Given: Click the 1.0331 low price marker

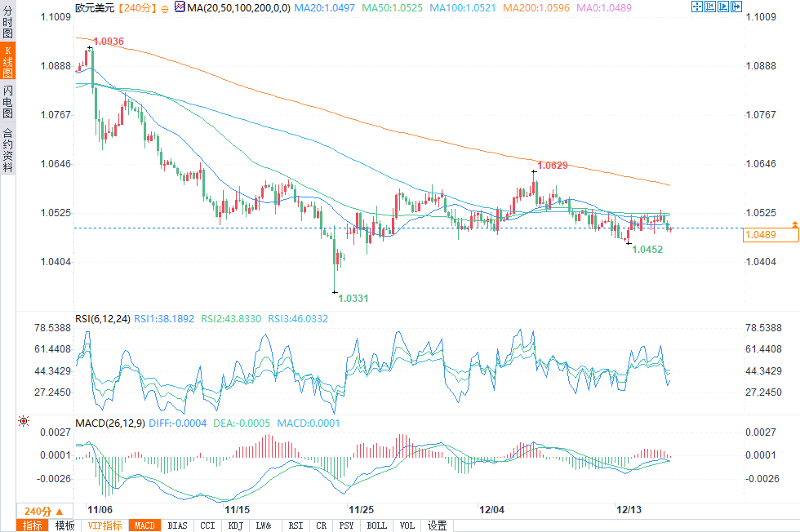Looking at the screenshot, I should [x=353, y=299].
